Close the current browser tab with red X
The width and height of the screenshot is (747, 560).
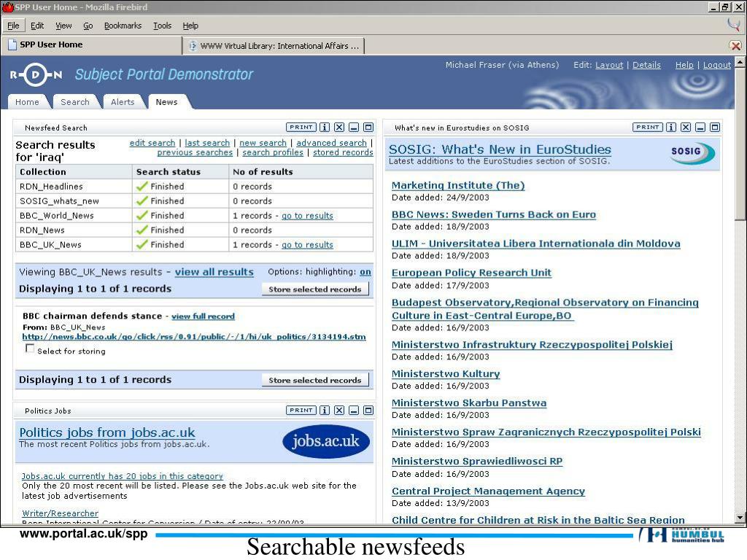(x=735, y=46)
